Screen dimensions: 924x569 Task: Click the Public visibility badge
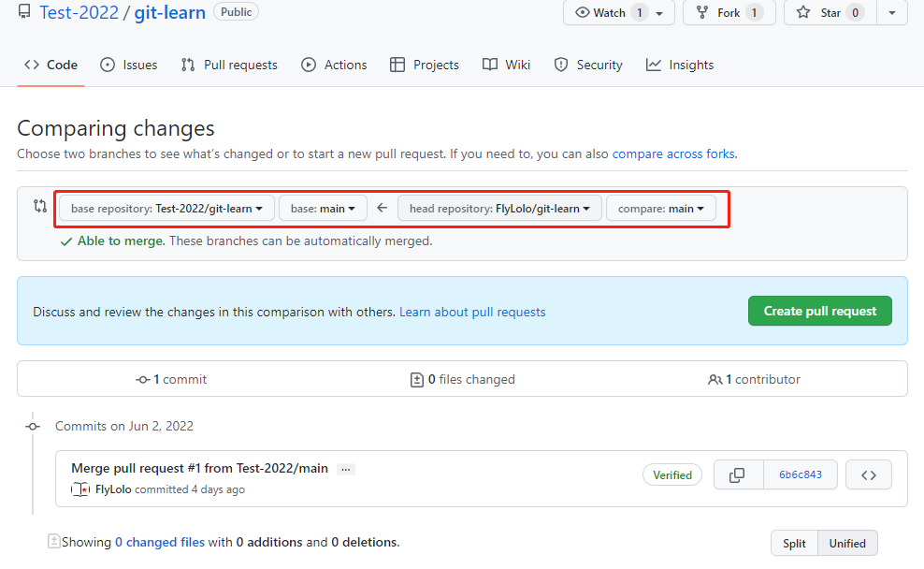point(236,12)
